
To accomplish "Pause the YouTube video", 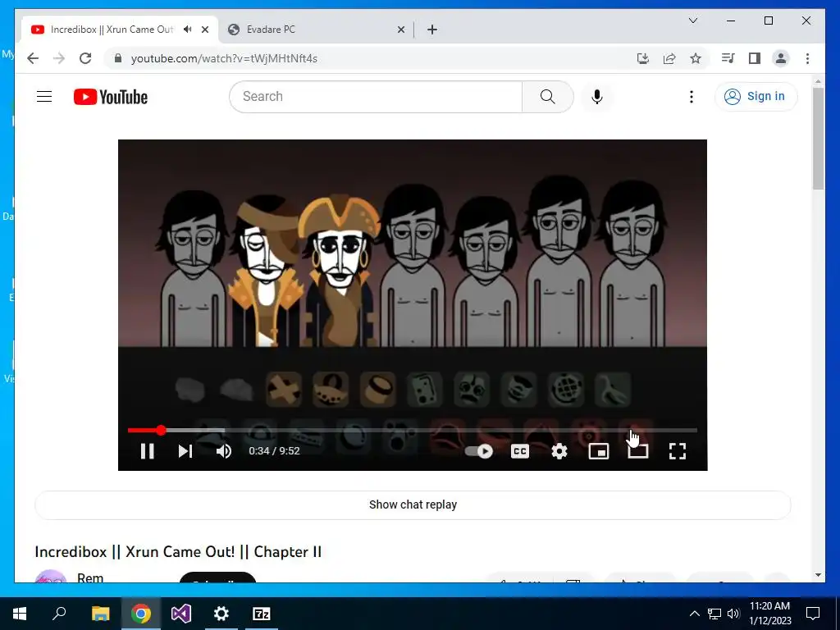I will tap(148, 451).
